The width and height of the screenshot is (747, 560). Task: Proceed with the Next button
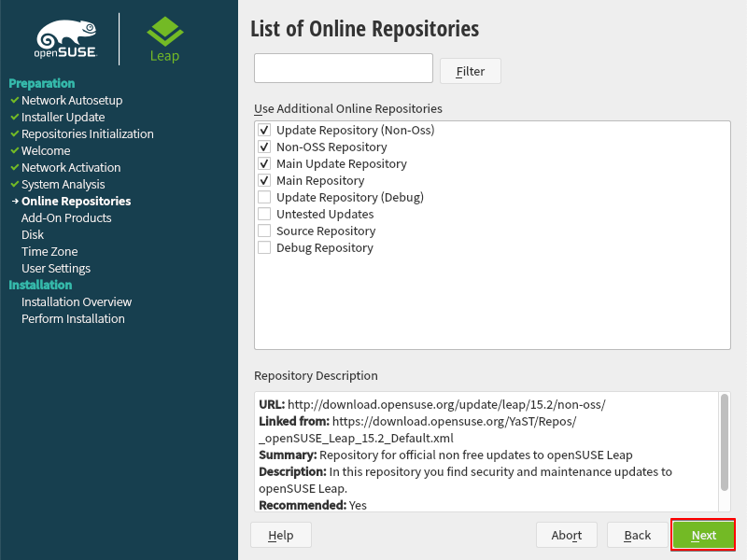click(704, 535)
